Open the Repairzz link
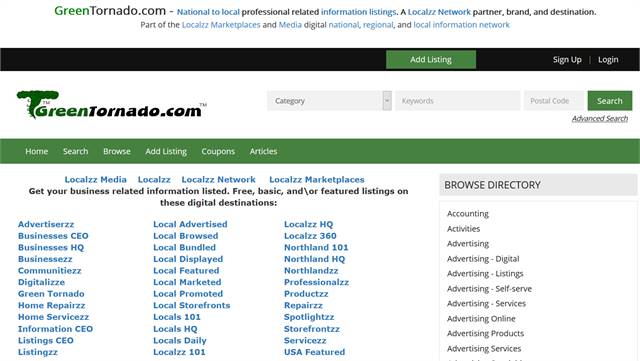 [304, 305]
